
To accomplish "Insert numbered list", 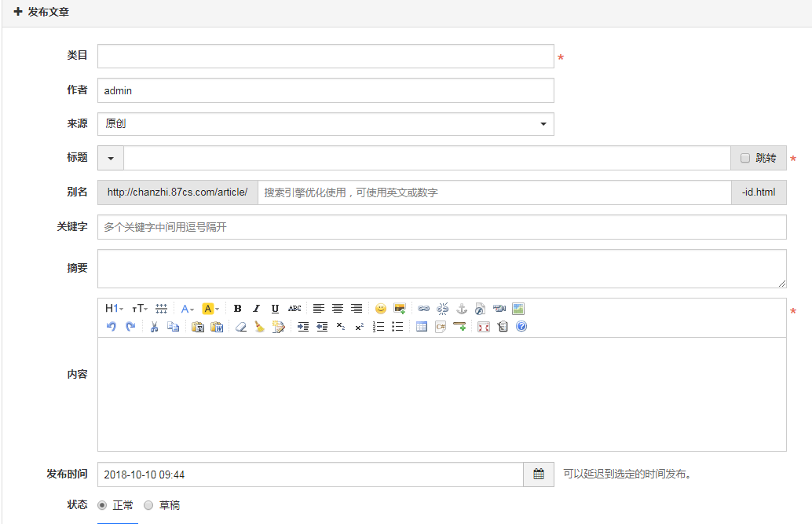I will pos(379,327).
